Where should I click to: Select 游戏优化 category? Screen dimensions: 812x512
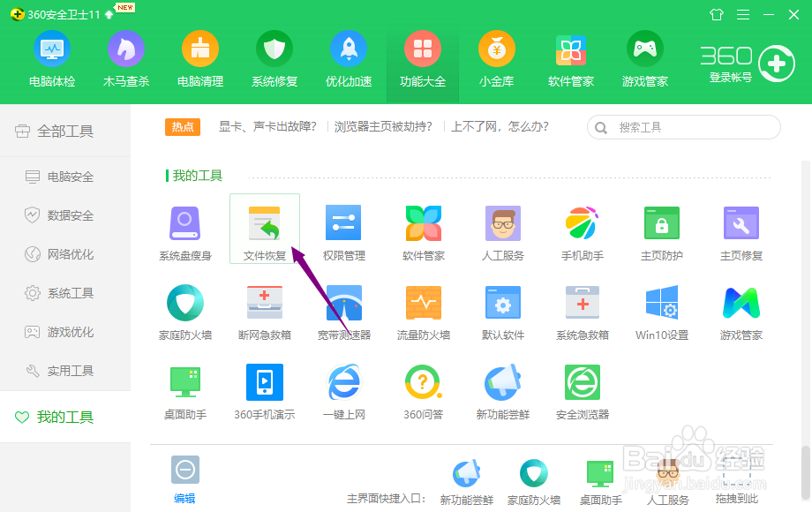(65, 332)
